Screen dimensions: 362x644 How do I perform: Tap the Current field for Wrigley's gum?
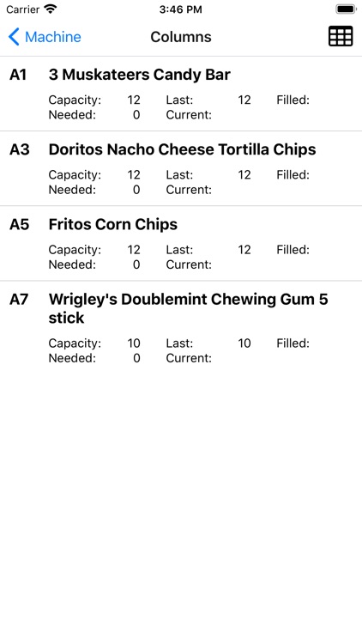point(189,358)
